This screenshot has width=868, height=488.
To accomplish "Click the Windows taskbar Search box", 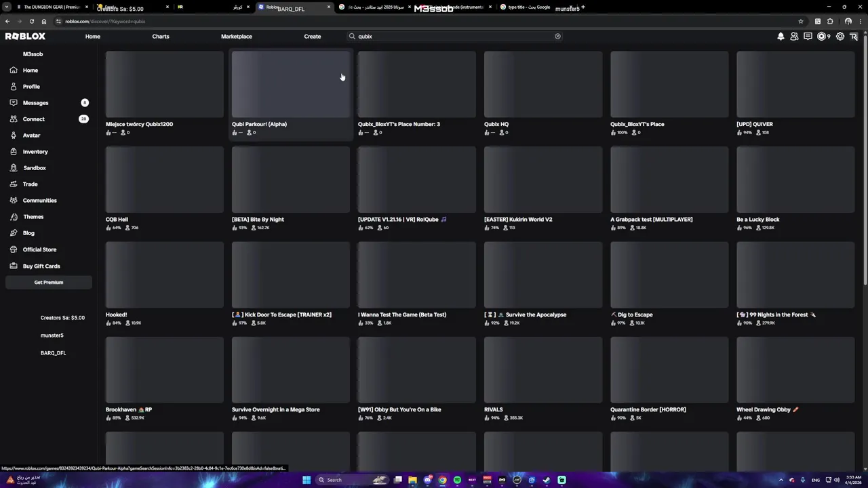I will click(353, 480).
